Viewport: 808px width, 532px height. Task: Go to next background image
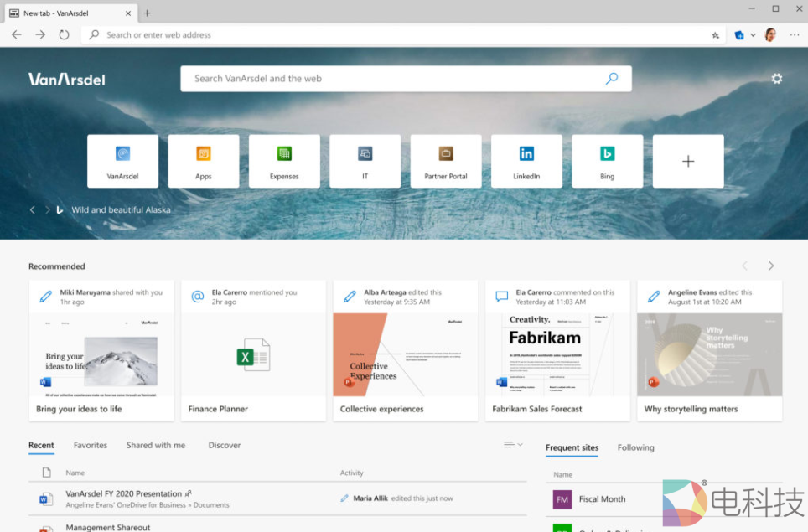coord(44,210)
